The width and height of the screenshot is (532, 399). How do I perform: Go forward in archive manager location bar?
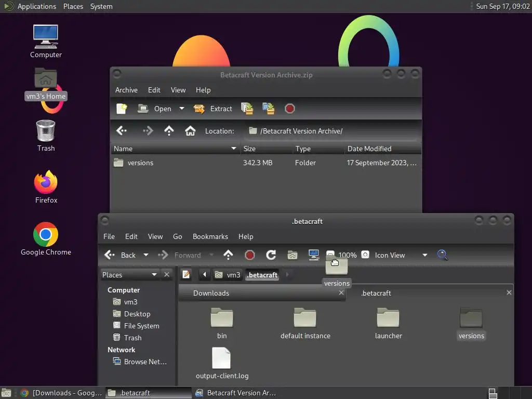(148, 130)
